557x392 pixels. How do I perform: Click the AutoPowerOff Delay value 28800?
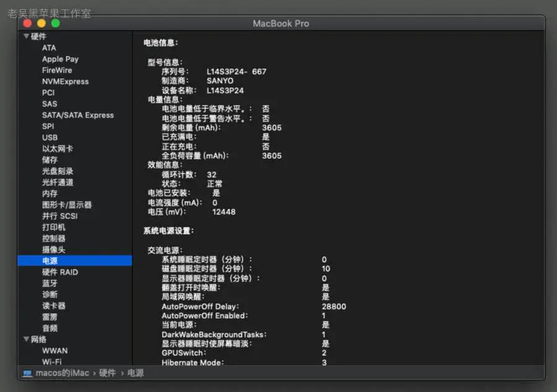[334, 307]
